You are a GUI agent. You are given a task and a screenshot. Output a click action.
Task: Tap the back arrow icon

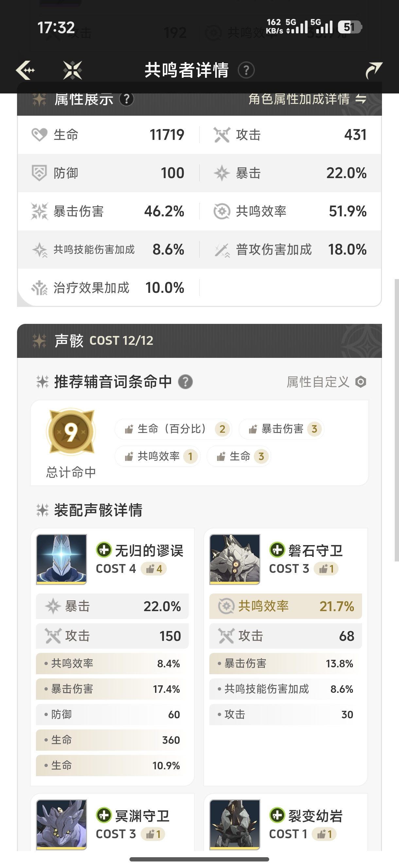[x=25, y=70]
